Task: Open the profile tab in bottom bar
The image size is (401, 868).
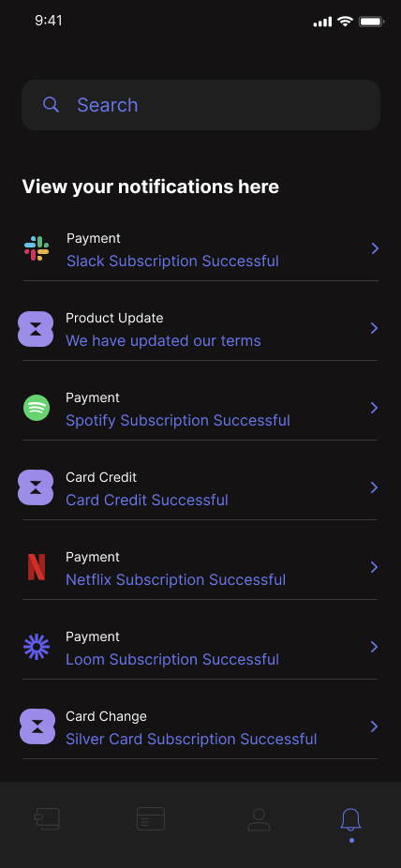Action: (x=259, y=819)
